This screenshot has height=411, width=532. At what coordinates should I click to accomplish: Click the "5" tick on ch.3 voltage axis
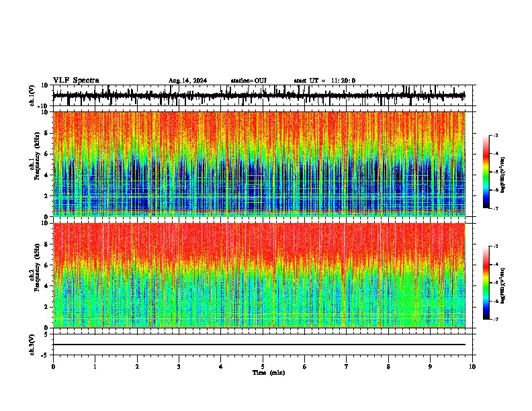[x=46, y=334]
